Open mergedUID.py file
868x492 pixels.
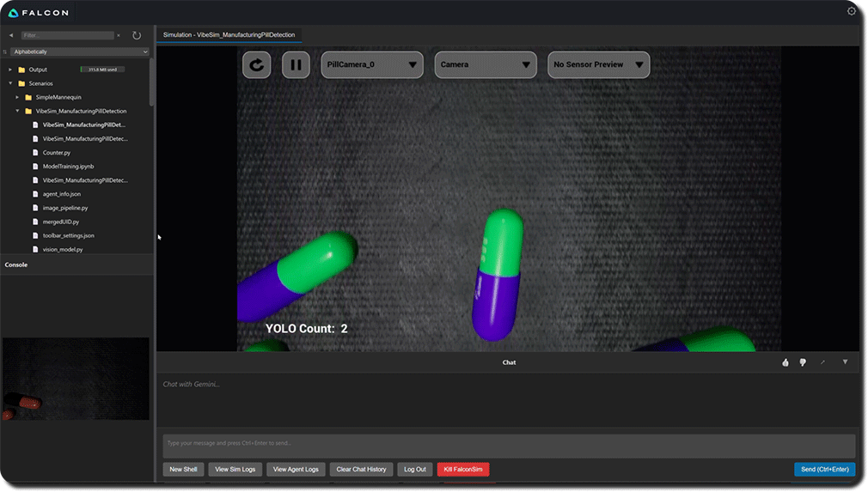pos(61,222)
